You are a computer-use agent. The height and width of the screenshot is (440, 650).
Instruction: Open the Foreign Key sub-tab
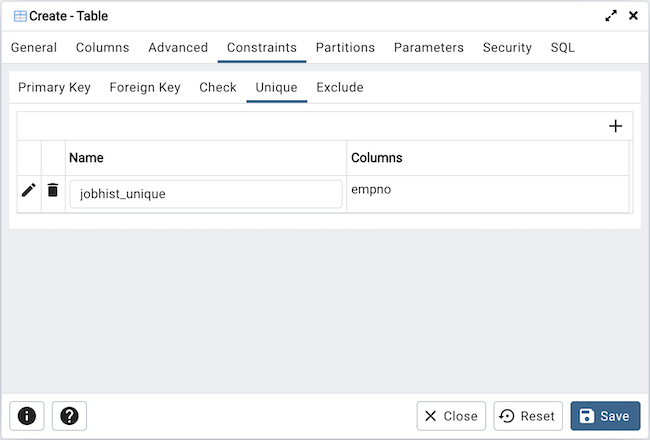click(145, 87)
